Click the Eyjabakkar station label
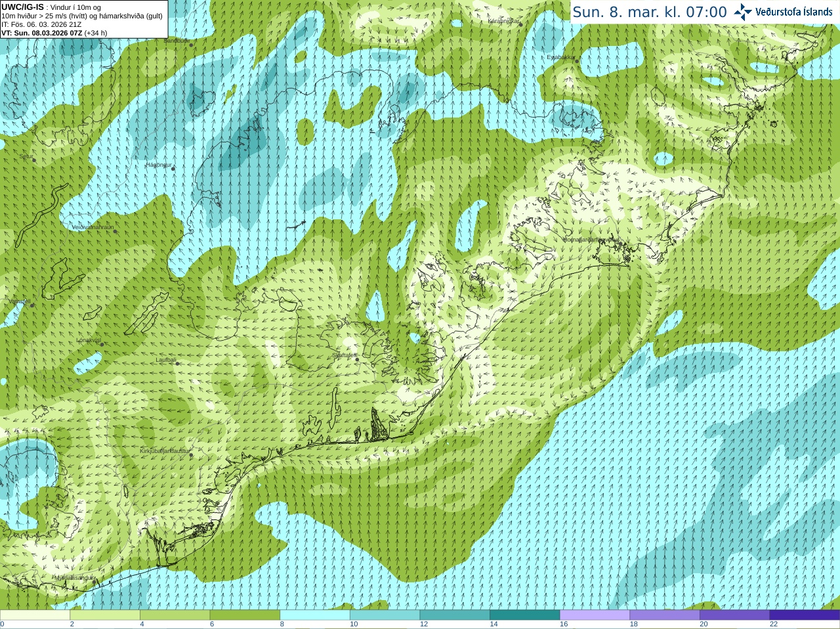The width and height of the screenshot is (840, 629). tap(560, 57)
